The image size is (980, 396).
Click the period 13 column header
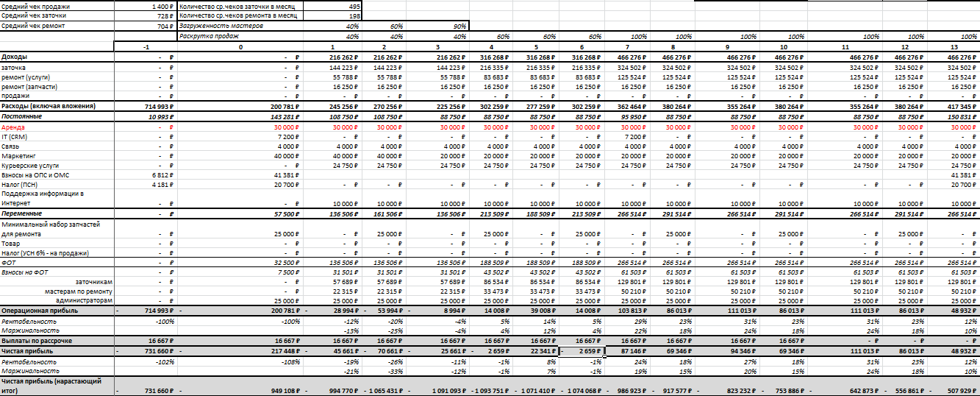[954, 46]
